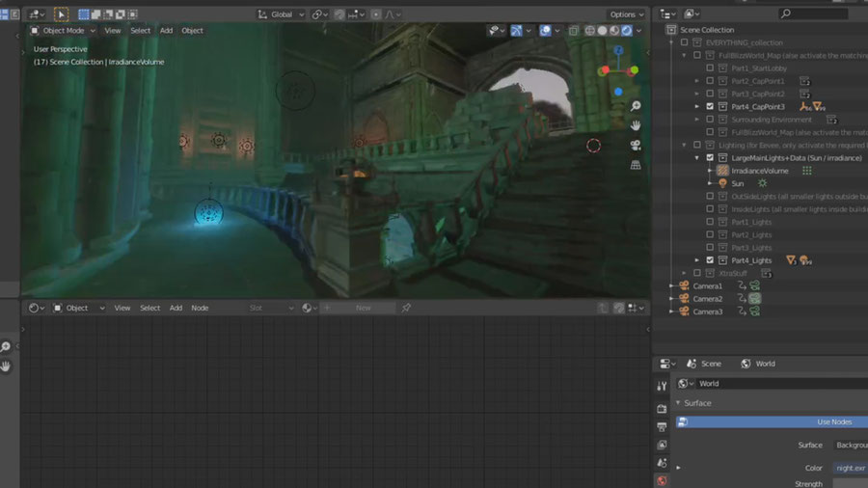
Task: Open the viewport Add menu
Action: click(x=166, y=31)
